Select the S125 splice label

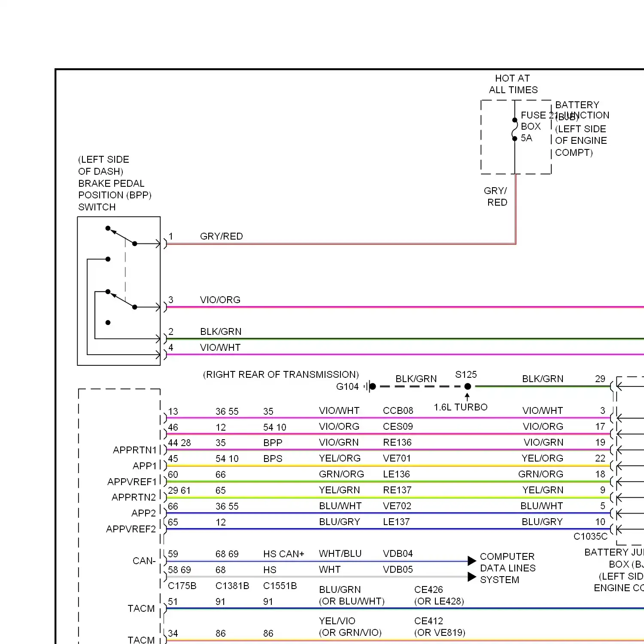click(x=466, y=374)
